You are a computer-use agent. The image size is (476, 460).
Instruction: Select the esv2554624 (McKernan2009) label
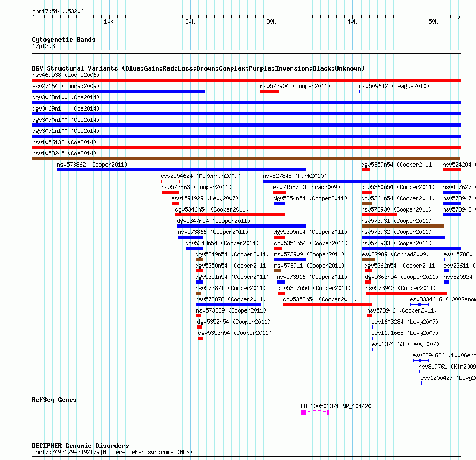(x=201, y=176)
